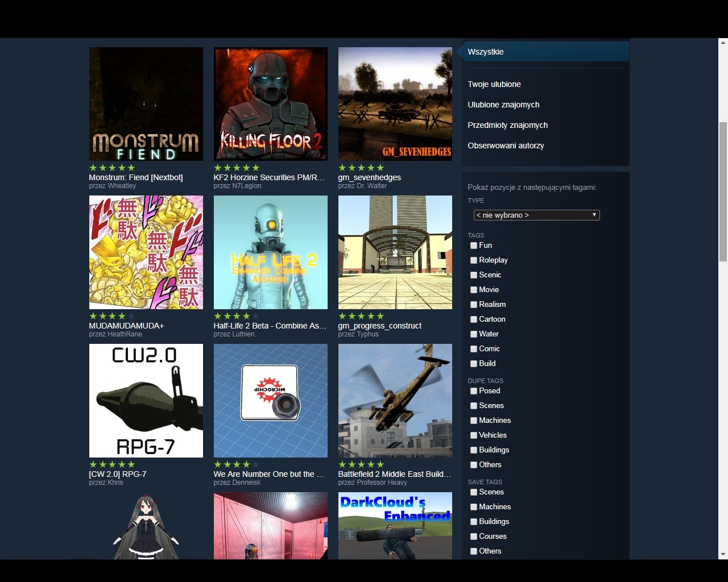This screenshot has width=728, height=582.
Task: Check the Vehicles dupe tag checkbox
Action: tap(474, 435)
